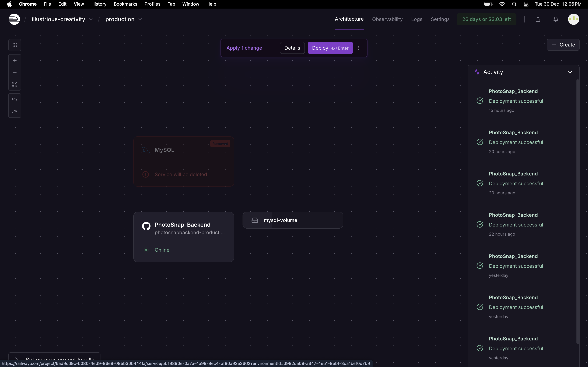The image size is (588, 367).
Task: Click the Activity panel scrollbar
Action: [x=577, y=211]
